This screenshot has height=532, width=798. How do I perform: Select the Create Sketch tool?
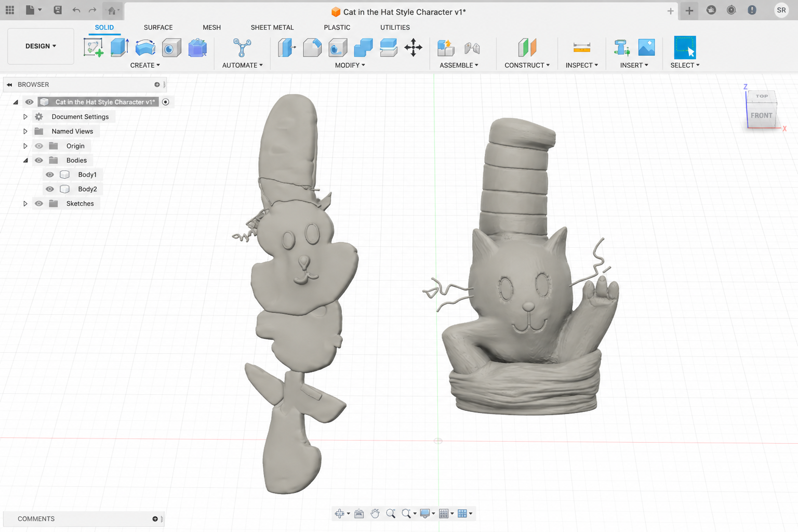click(94, 47)
